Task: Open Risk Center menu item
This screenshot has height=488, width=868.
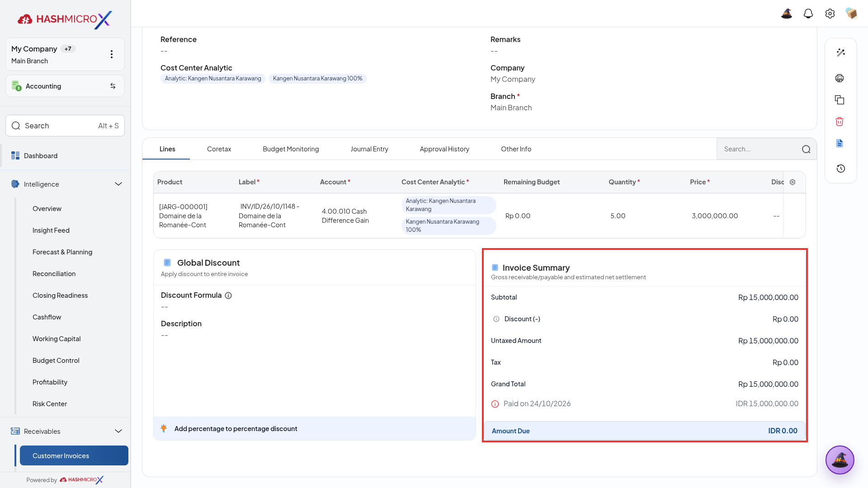Action: (50, 404)
